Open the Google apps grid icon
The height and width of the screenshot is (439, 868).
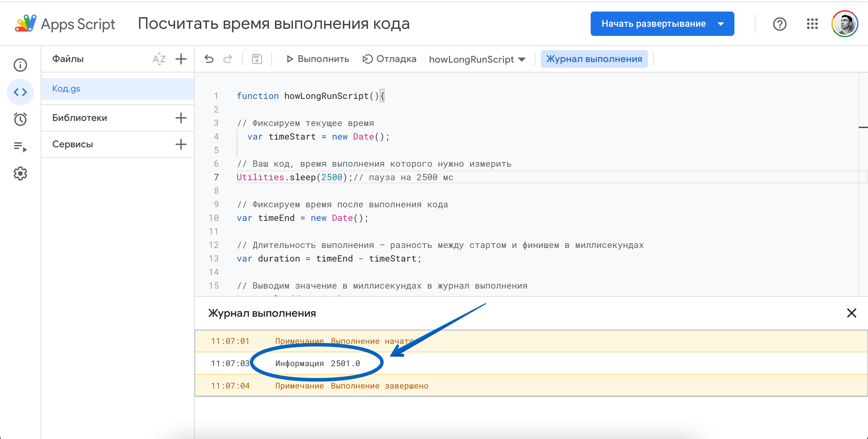point(812,24)
